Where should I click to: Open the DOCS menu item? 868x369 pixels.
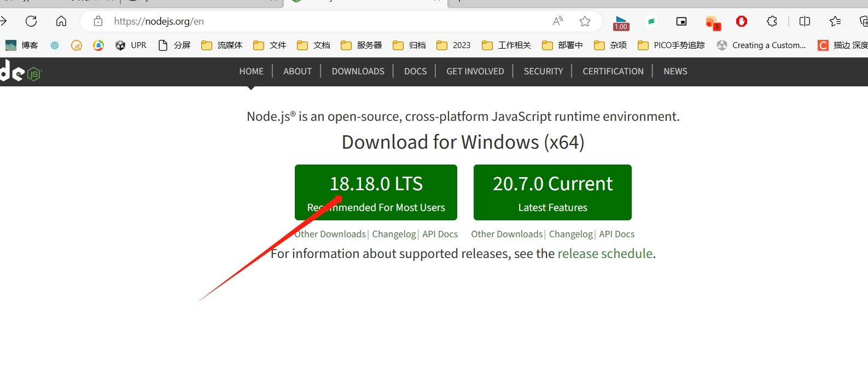[x=416, y=71]
